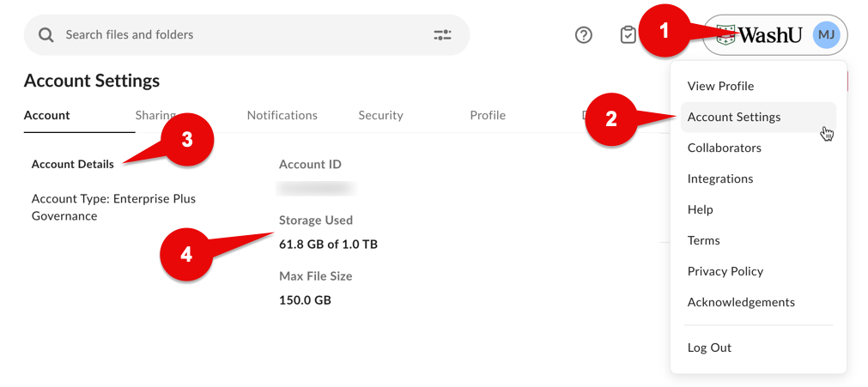Open the Terms link in menu
The height and width of the screenshot is (387, 868).
703,240
